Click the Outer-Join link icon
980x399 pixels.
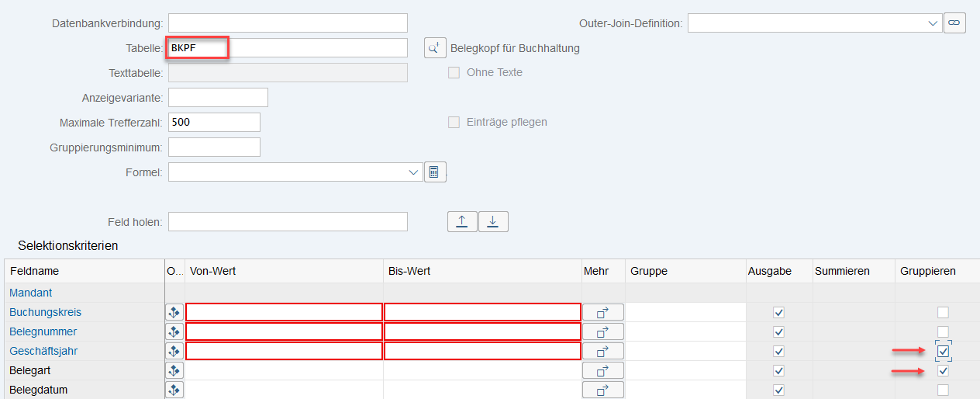pyautogui.click(x=954, y=23)
